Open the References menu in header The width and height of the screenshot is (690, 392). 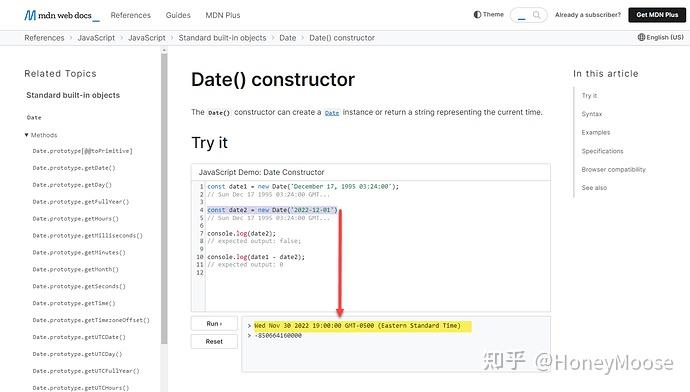[x=130, y=15]
